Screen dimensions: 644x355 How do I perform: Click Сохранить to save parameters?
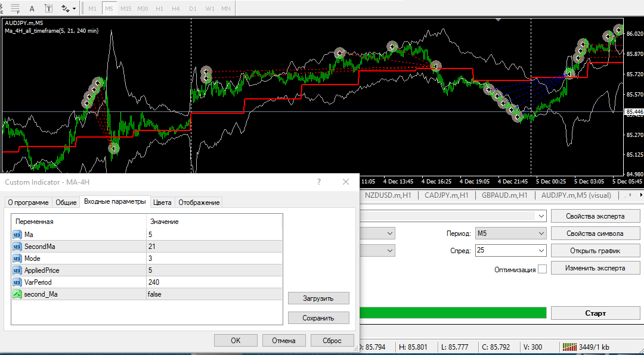[318, 317]
